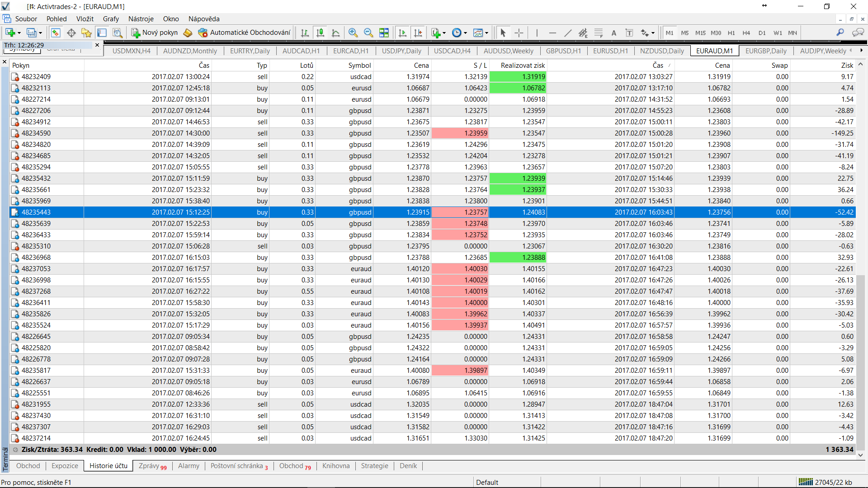This screenshot has width=868, height=488.
Task: Open the Nástroje menu
Action: point(141,19)
